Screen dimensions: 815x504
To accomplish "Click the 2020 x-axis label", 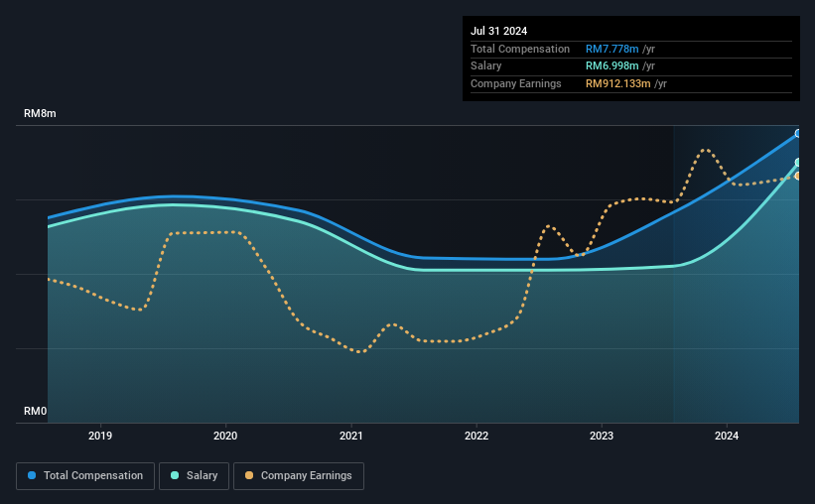I will point(225,436).
